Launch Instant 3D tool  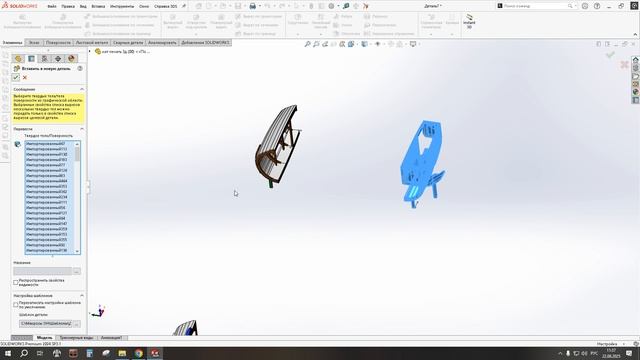(469, 20)
